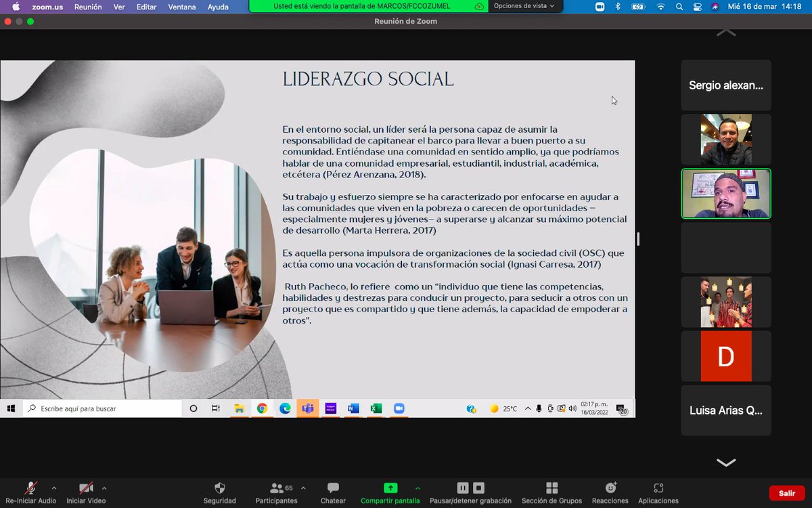812x508 pixels.
Task: Open Bluetooth status in menu bar
Action: [x=618, y=7]
